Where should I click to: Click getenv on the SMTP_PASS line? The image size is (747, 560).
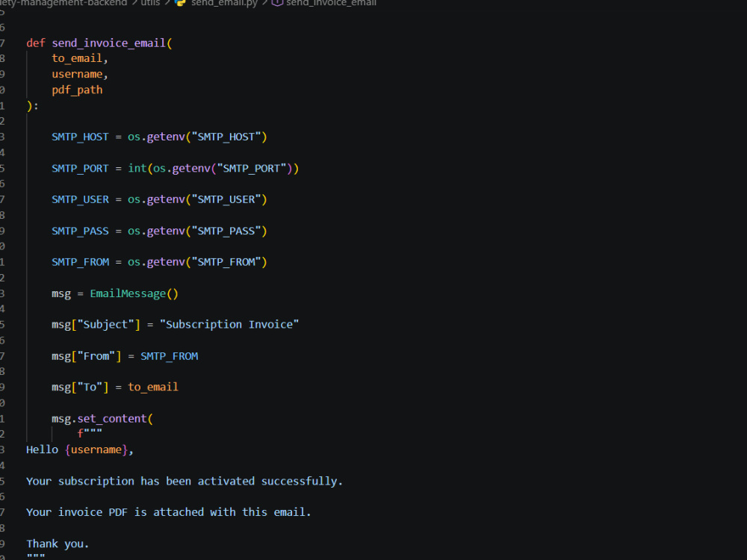click(x=166, y=231)
